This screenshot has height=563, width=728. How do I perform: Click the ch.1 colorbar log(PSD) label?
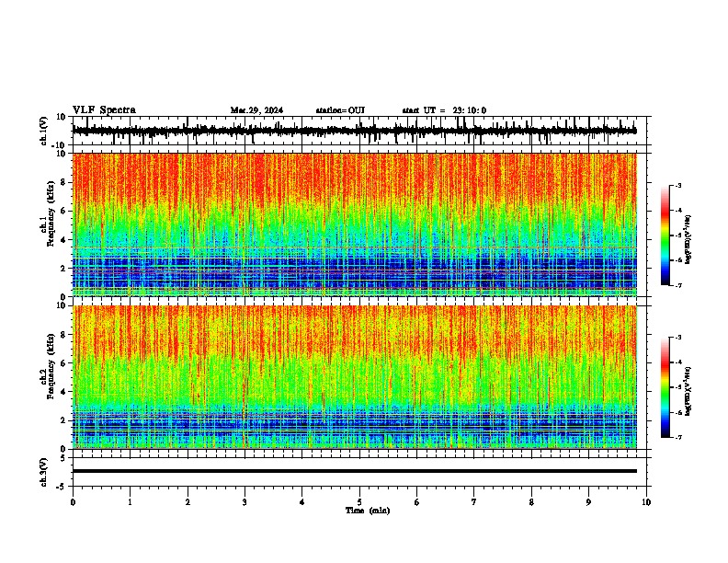click(x=688, y=239)
